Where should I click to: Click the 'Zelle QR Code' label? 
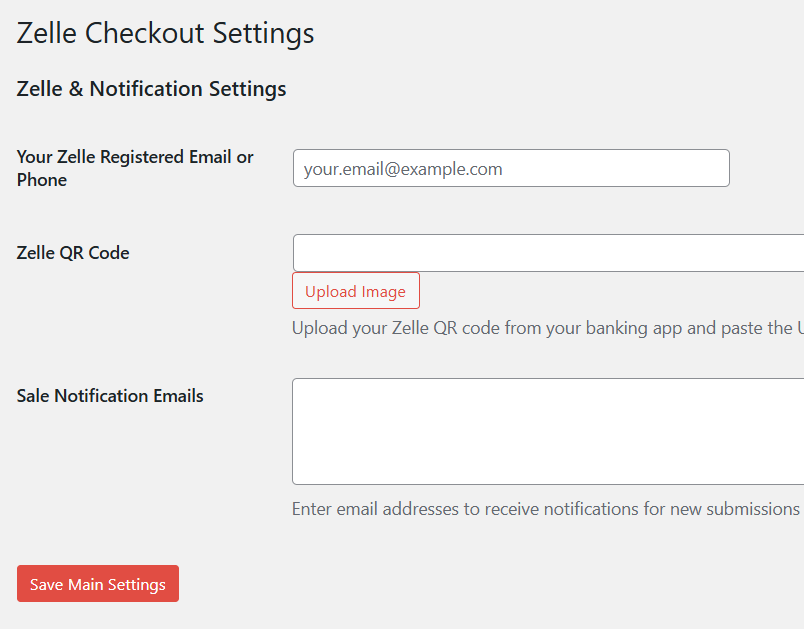coord(73,253)
